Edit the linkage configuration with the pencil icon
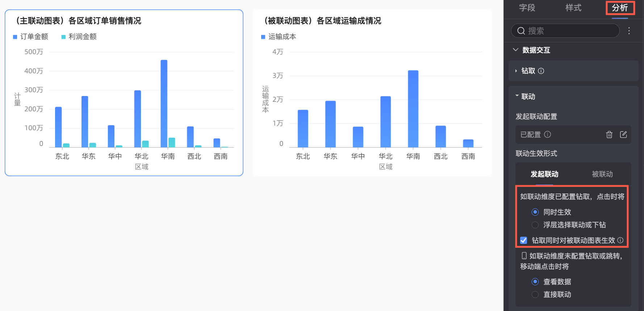The width and height of the screenshot is (644, 311). (623, 134)
